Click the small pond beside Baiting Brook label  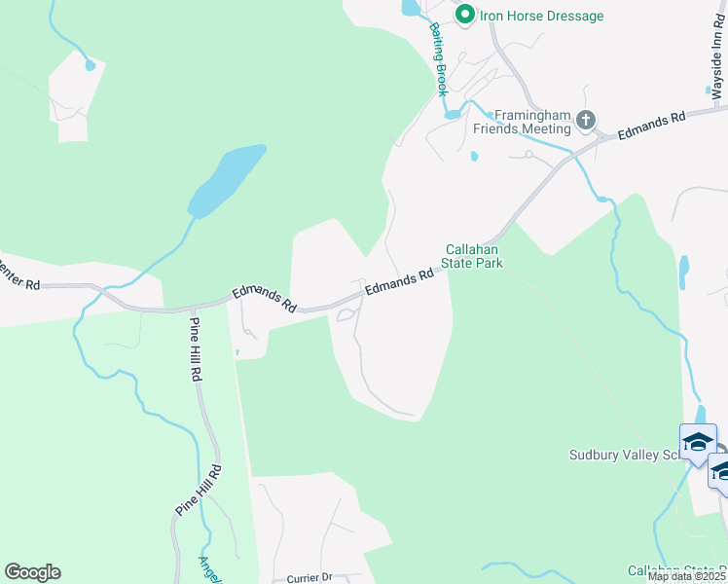(x=452, y=114)
